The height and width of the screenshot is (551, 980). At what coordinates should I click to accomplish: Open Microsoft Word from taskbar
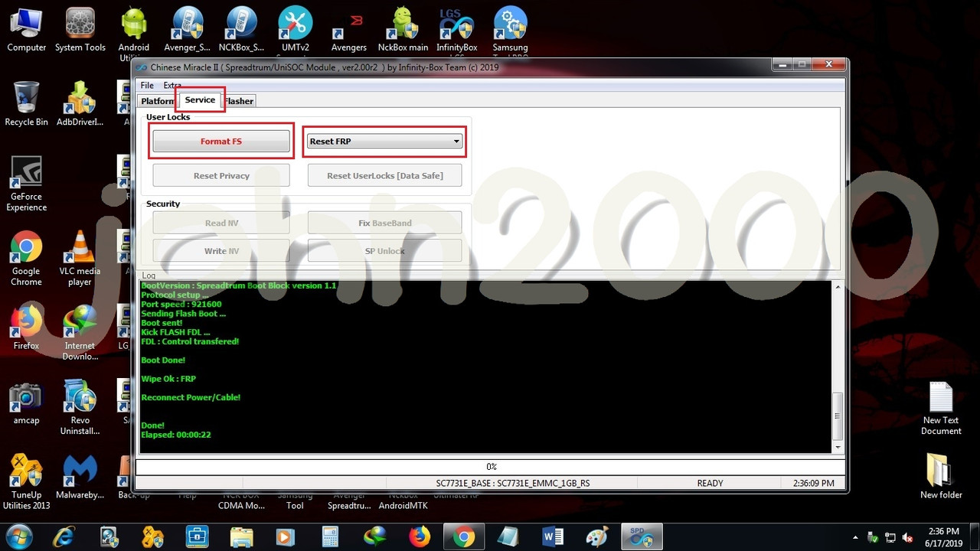552,537
